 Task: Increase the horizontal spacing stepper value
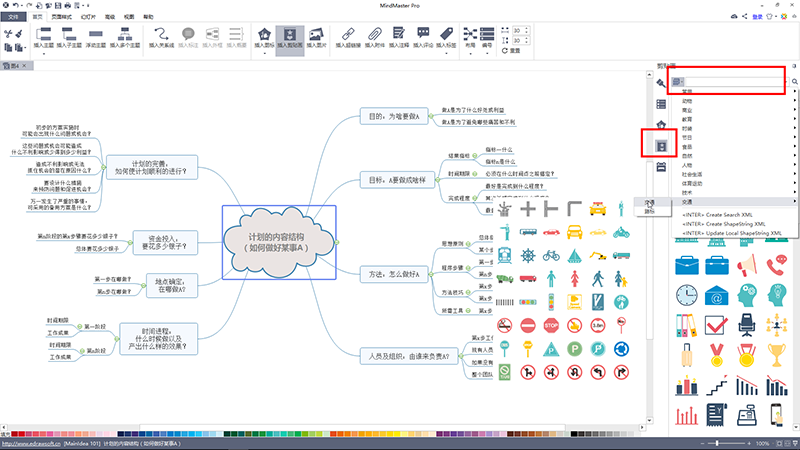click(527, 29)
